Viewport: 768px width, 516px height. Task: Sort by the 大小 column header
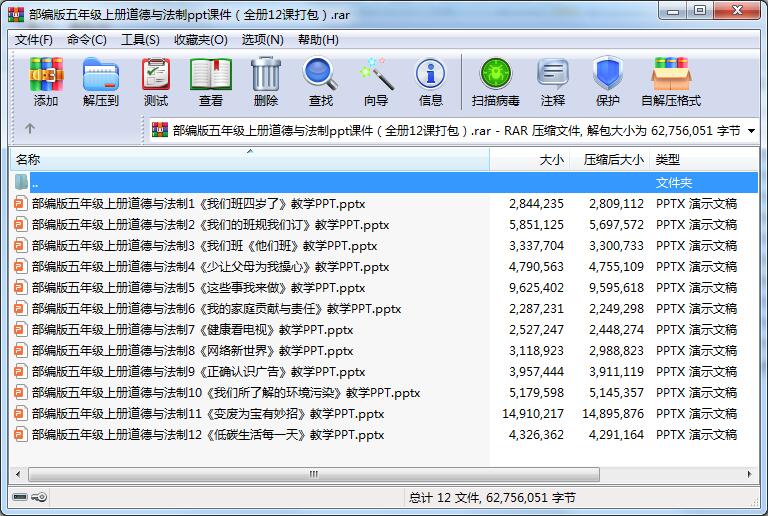coord(529,160)
